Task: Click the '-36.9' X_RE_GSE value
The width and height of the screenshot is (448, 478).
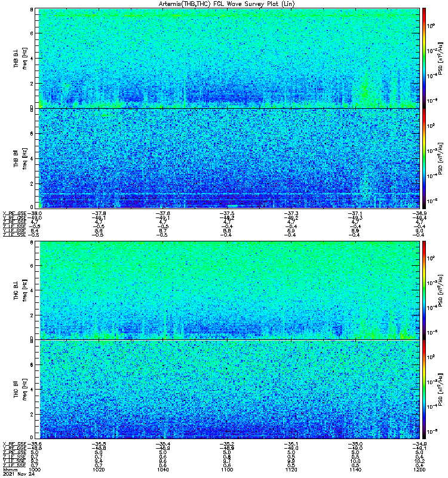Action: pyautogui.click(x=419, y=214)
